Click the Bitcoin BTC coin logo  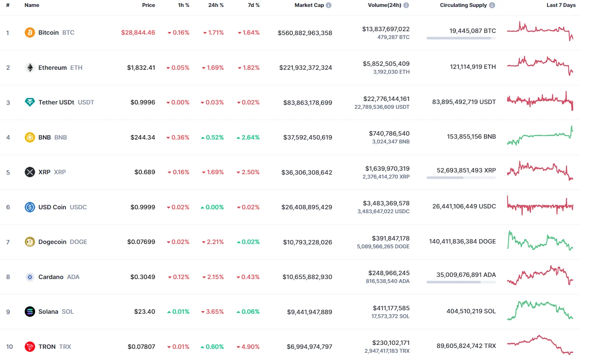(x=29, y=32)
